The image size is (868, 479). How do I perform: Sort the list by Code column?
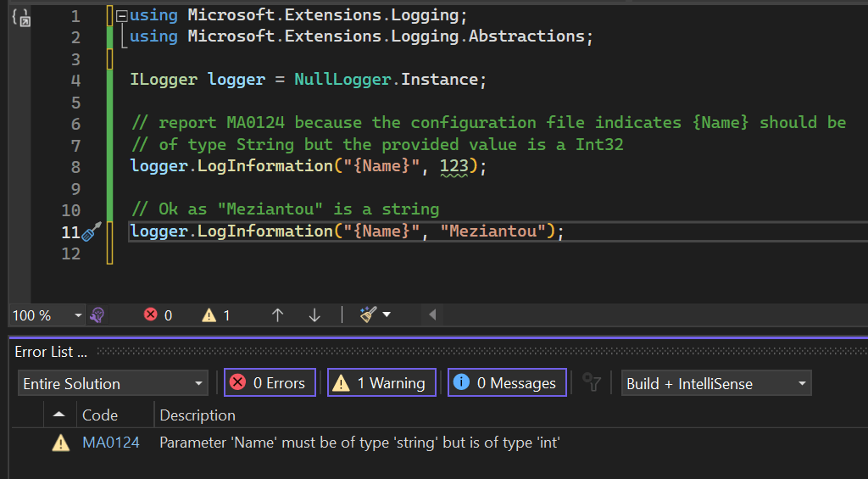tap(100, 415)
